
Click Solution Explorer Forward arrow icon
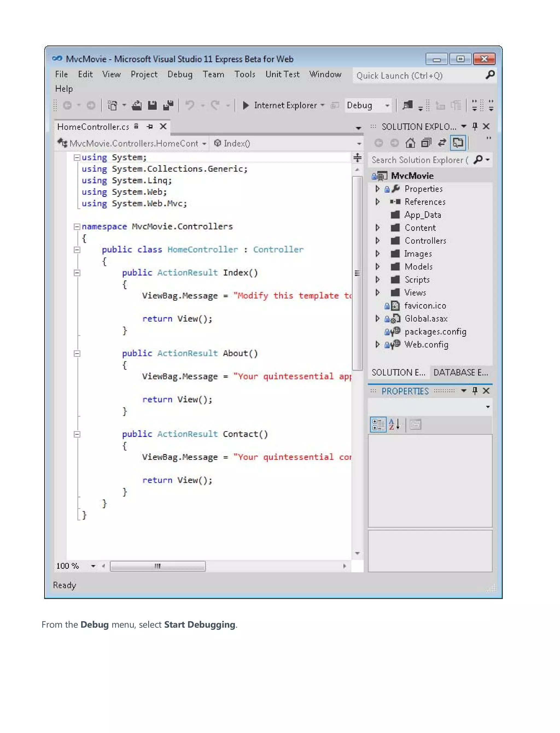pos(394,143)
